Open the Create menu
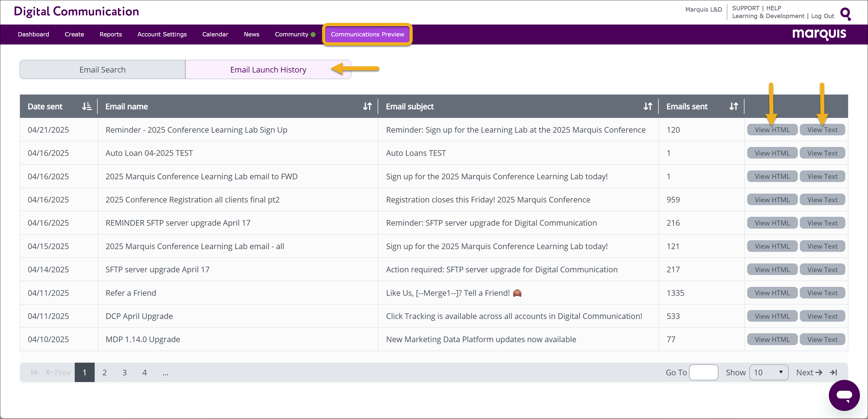The width and height of the screenshot is (868, 419). point(74,34)
